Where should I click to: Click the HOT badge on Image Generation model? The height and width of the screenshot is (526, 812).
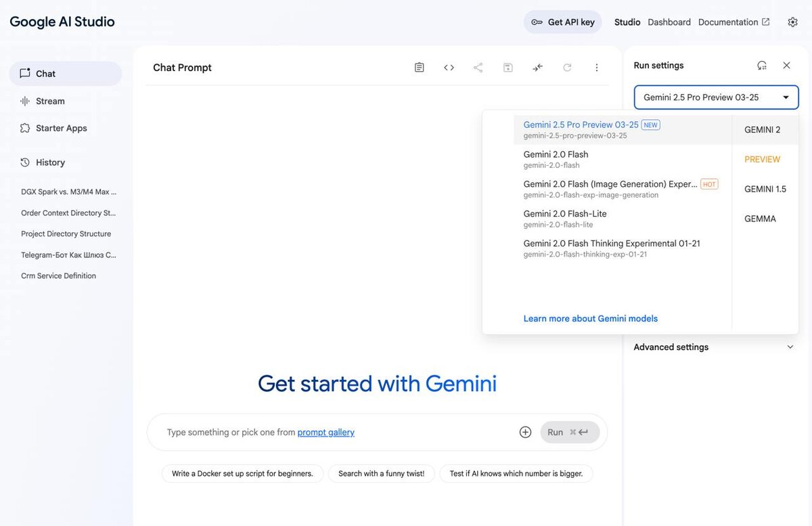709,184
